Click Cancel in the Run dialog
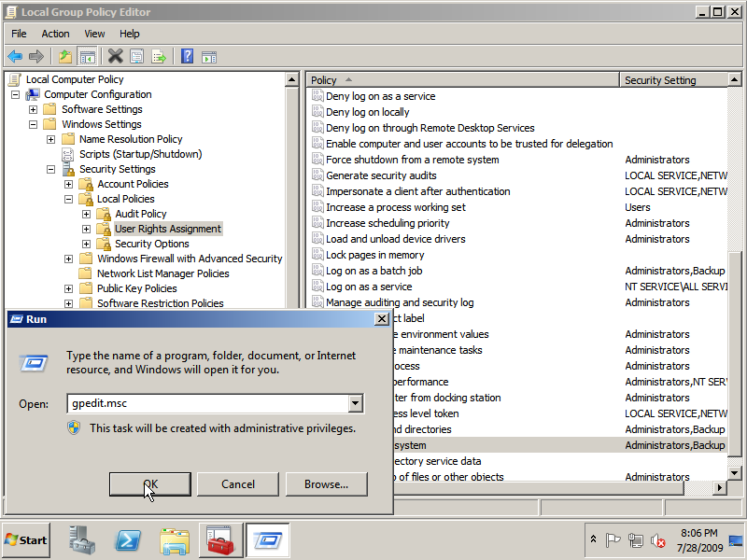The height and width of the screenshot is (560, 747). click(238, 484)
